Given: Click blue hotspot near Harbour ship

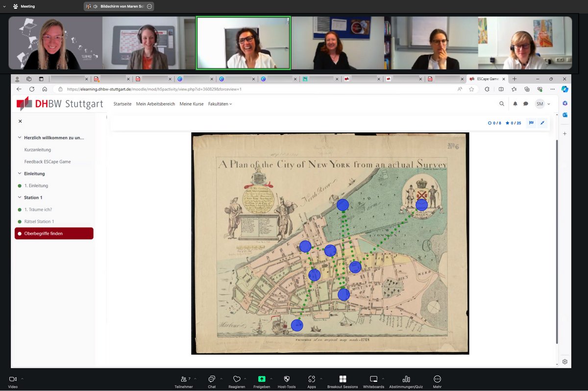Looking at the screenshot, I should (x=297, y=325).
